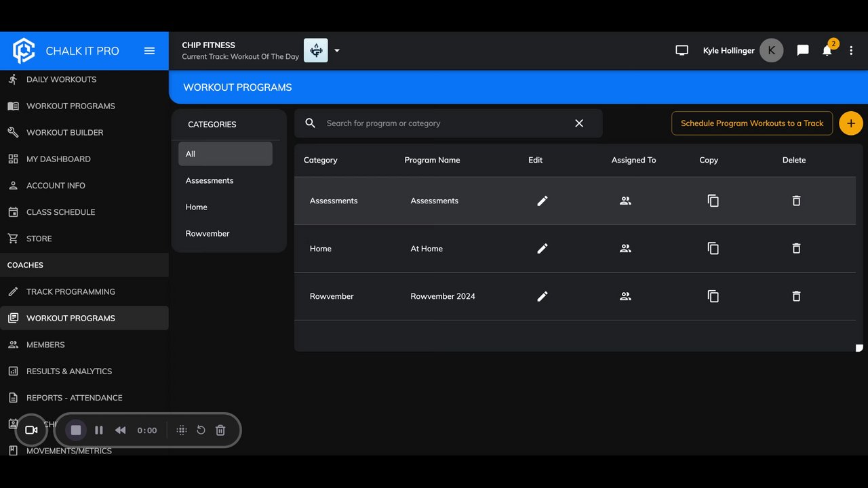Viewport: 868px width, 488px height.
Task: Edit the Assessments program
Action: (x=542, y=201)
